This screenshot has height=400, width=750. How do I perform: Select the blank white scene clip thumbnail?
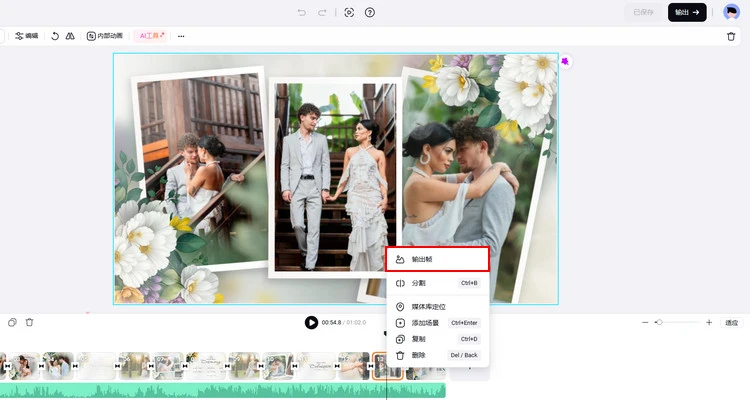pyautogui.click(x=96, y=366)
